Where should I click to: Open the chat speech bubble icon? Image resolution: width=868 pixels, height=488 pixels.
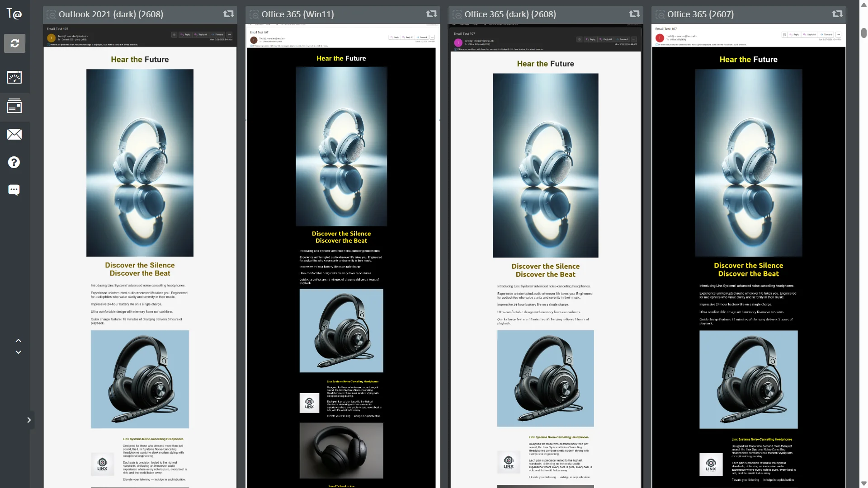(14, 190)
